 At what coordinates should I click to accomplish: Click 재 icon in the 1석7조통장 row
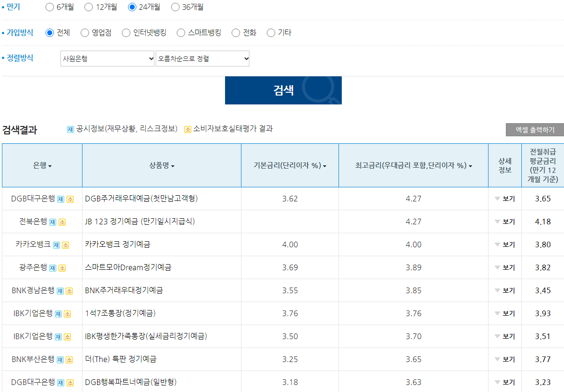click(58, 314)
